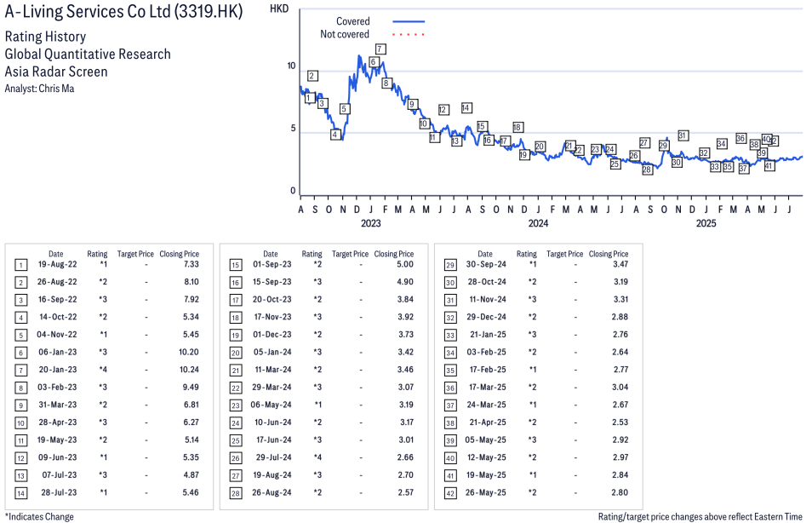Click the blue Covered legend line sample
The height and width of the screenshot is (523, 812).
pos(409,22)
